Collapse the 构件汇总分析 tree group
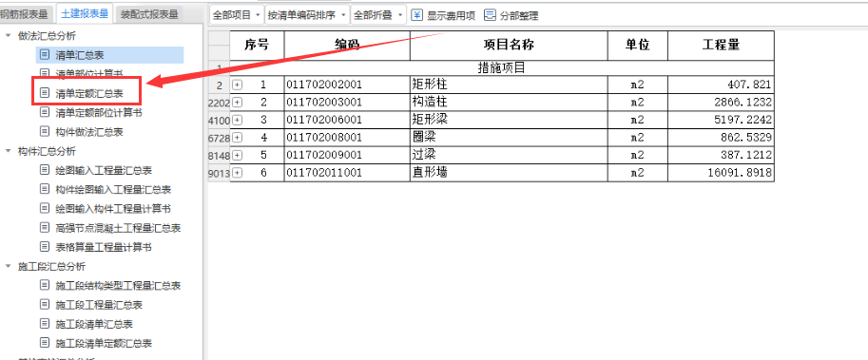This screenshot has height=360, width=868. click(8, 151)
